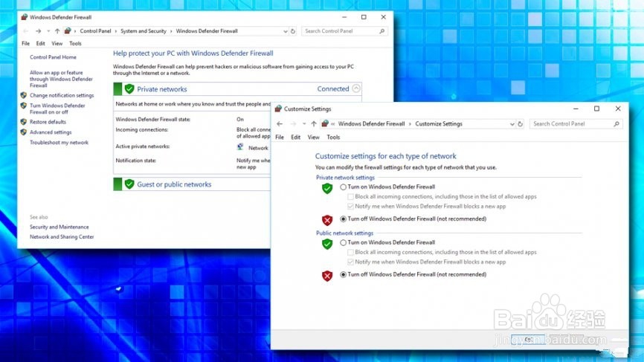This screenshot has height=362, width=644.
Task: Click red shield icon under Public network settings
Action: pos(327,276)
